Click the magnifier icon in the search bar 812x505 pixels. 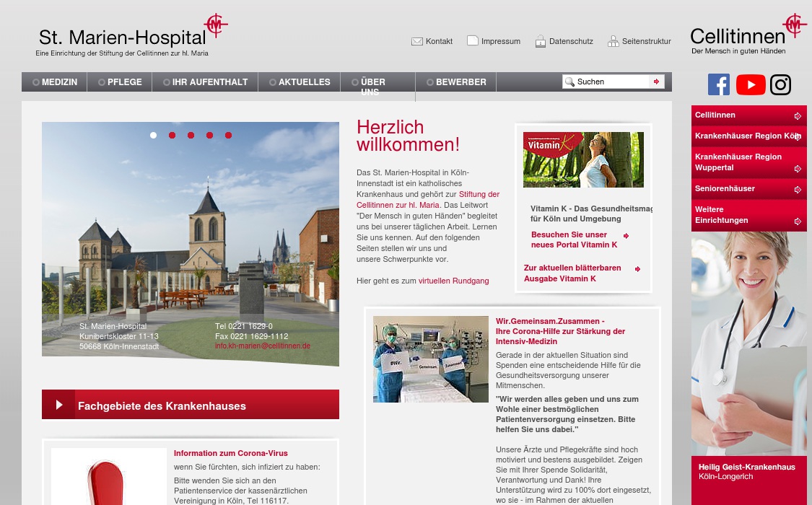tap(569, 82)
